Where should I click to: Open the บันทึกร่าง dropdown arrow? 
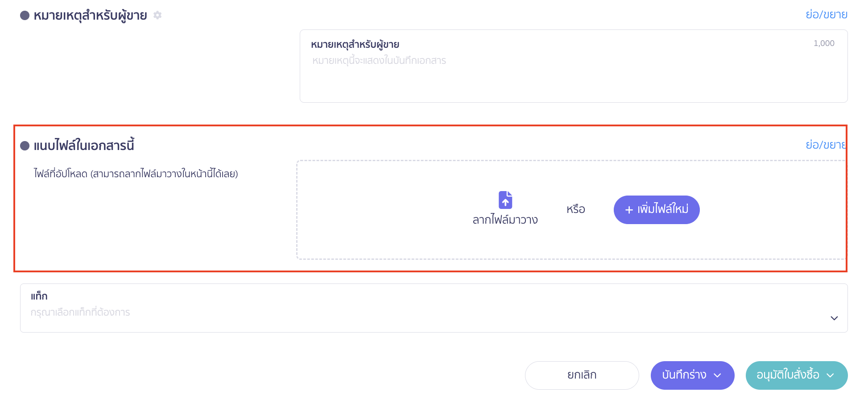click(718, 375)
